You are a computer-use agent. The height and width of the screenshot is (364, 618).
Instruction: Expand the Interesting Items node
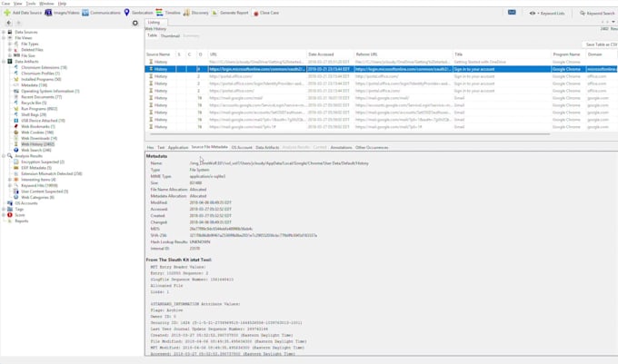tap(10, 180)
